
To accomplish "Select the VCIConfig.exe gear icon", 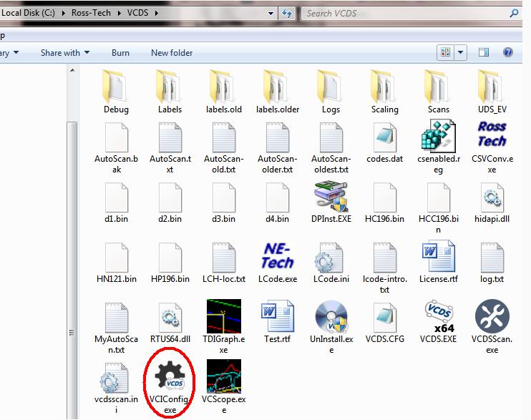I will [x=170, y=376].
